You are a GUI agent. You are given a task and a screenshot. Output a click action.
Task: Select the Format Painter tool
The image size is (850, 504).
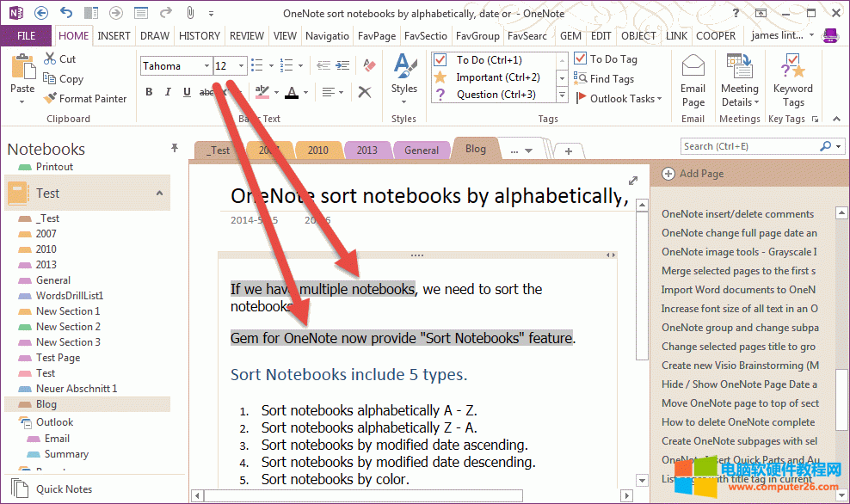[86, 98]
